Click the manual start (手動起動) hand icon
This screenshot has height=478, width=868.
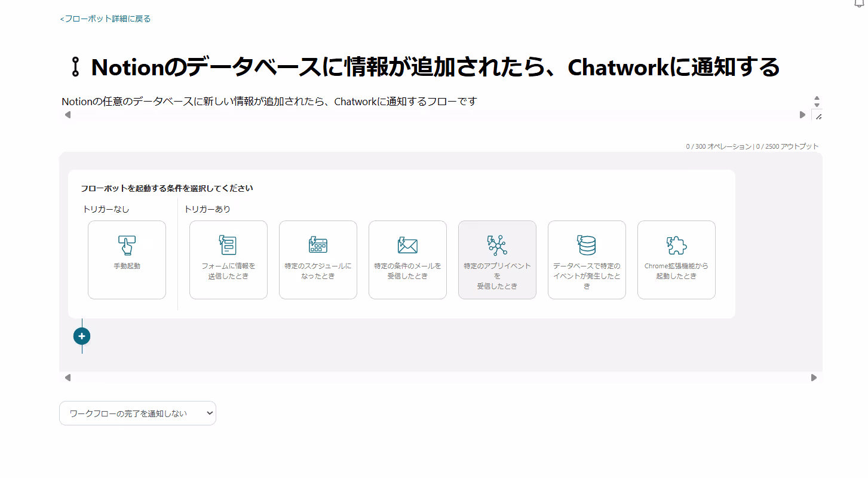pos(127,245)
